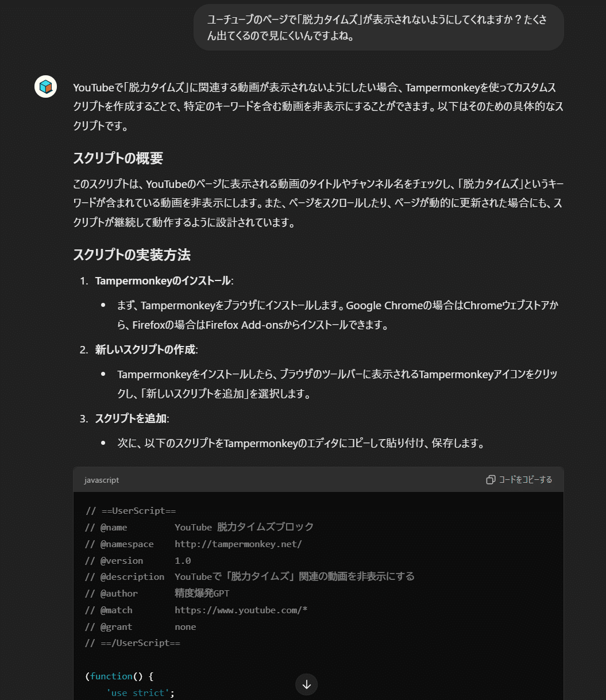Screen dimensions: 606x700
Task: Click the user's message bubble about ユーチューブ
Action: (379, 28)
